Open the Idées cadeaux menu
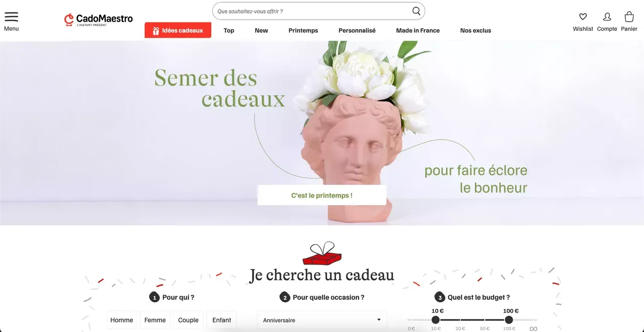Image resolution: width=644 pixels, height=332 pixels. coord(178,30)
